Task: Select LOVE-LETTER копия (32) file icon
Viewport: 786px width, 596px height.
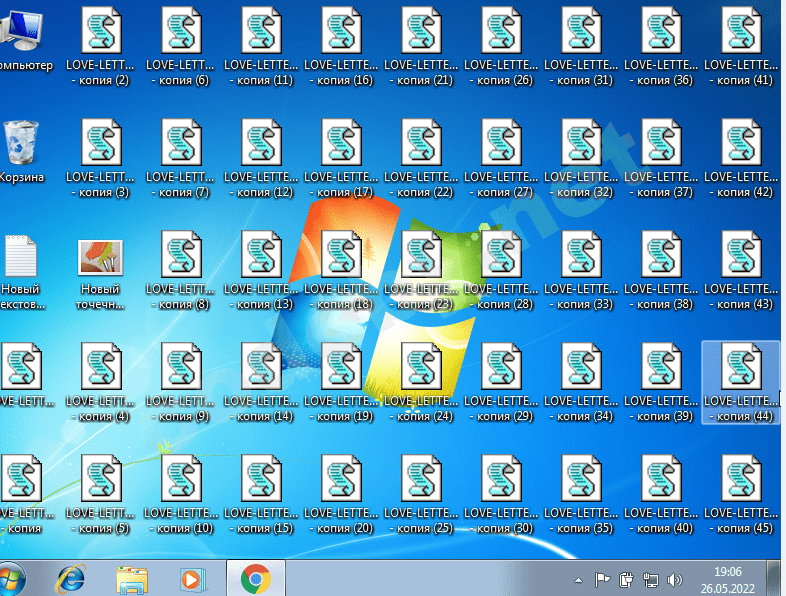Action: [581, 142]
